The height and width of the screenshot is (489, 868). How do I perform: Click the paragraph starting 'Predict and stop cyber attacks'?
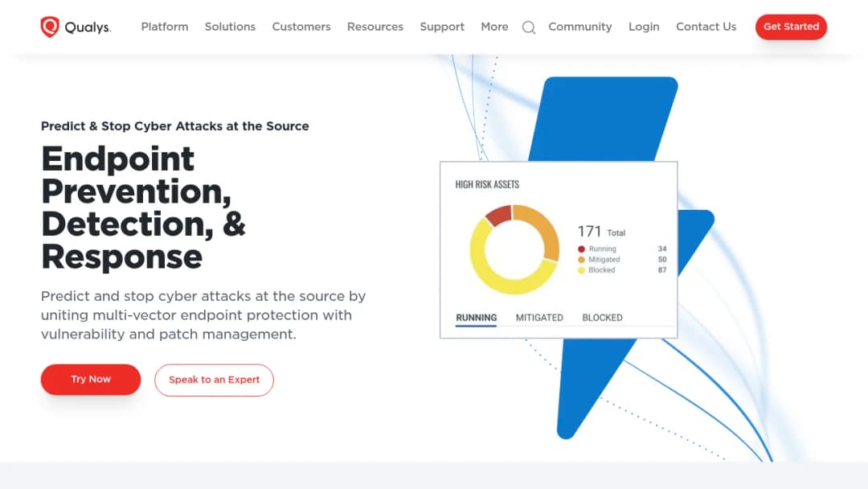pyautogui.click(x=203, y=315)
